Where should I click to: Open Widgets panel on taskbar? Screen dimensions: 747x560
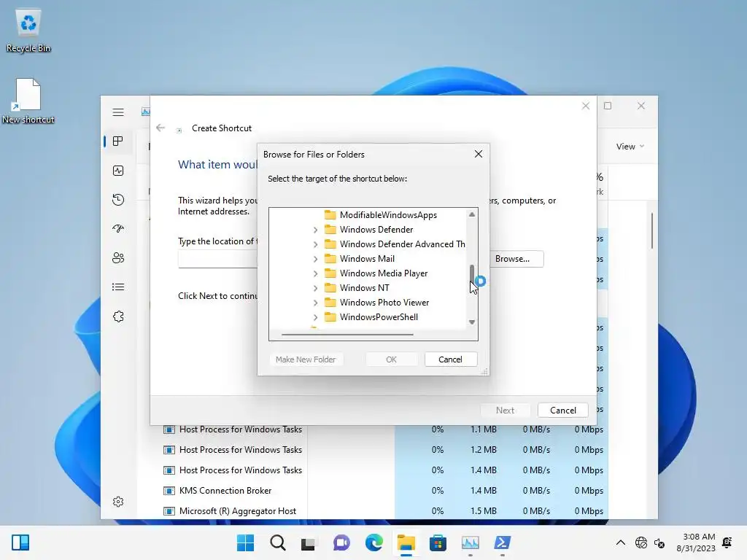click(20, 542)
